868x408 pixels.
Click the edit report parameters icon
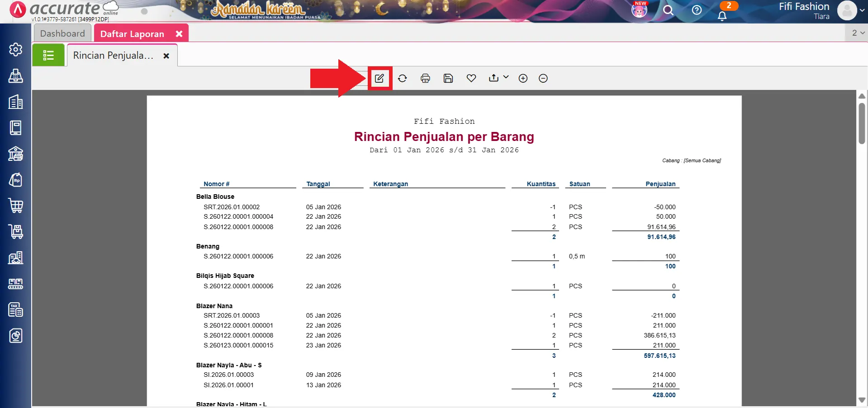click(379, 78)
